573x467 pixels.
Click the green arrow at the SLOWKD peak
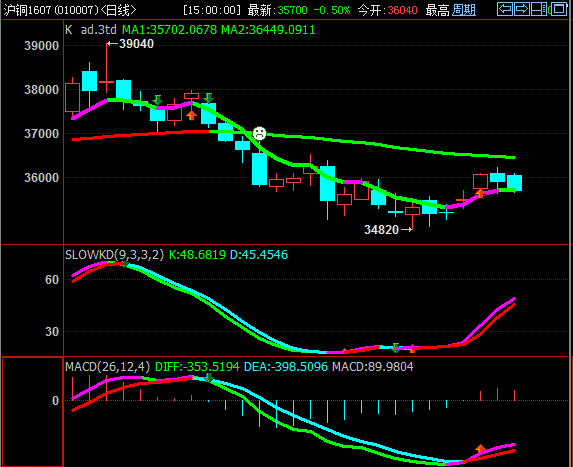(125, 264)
